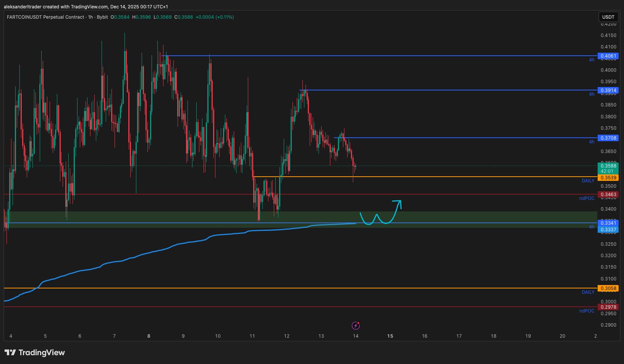Viewport: 624px width, 364px height.
Task: Click the date 15 on time axis
Action: [x=390, y=336]
